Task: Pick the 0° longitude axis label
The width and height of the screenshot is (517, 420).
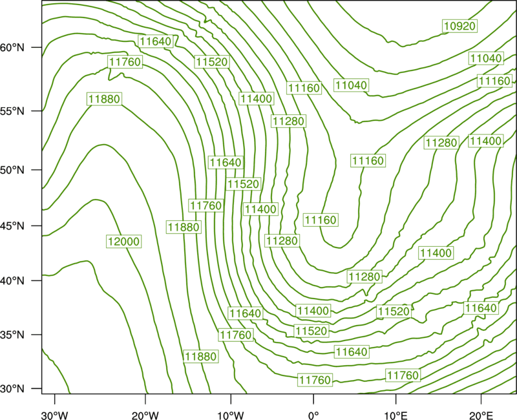Action: (x=313, y=415)
